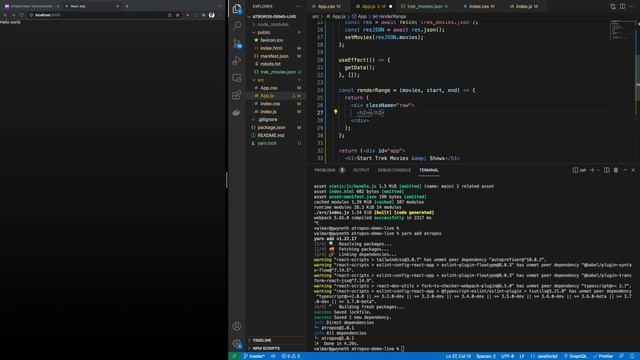Open README.md in the explorer
The image size is (640, 360).
click(271, 136)
